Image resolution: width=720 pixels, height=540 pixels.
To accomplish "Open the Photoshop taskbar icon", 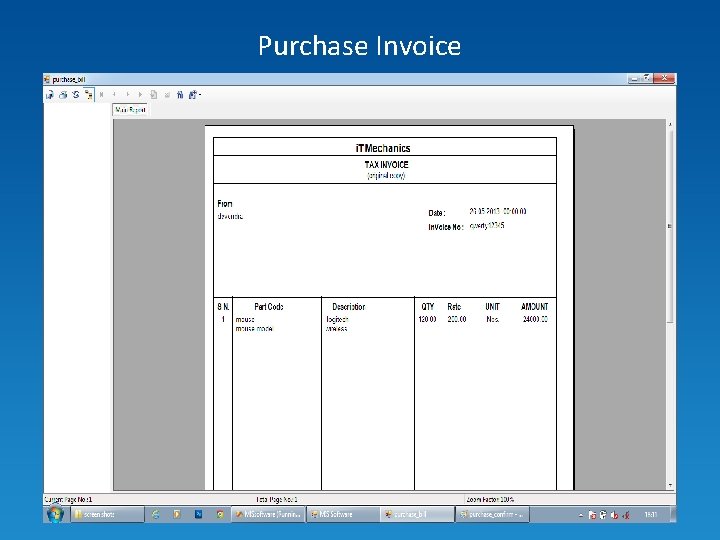I will pos(198,514).
